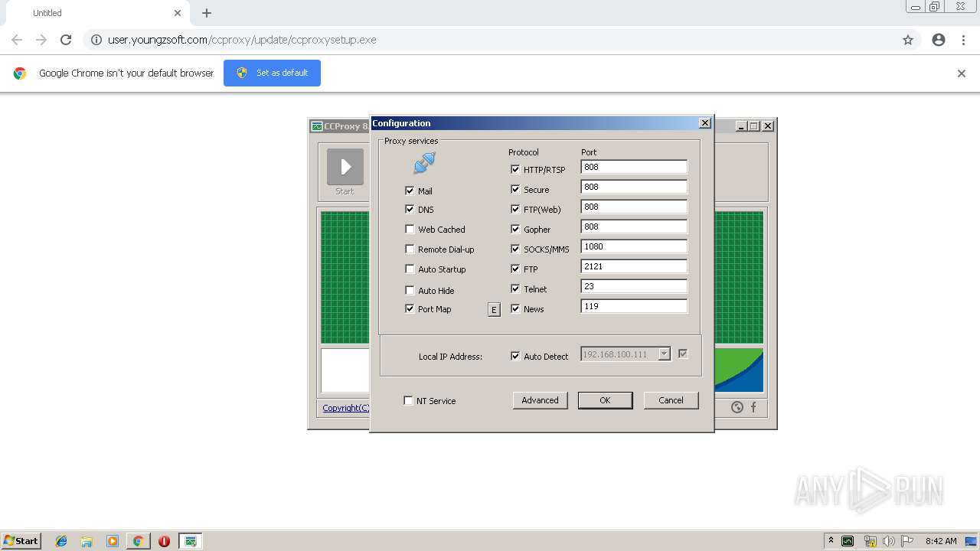The width and height of the screenshot is (980, 551).
Task: Uncheck the News protocol
Action: click(x=515, y=308)
